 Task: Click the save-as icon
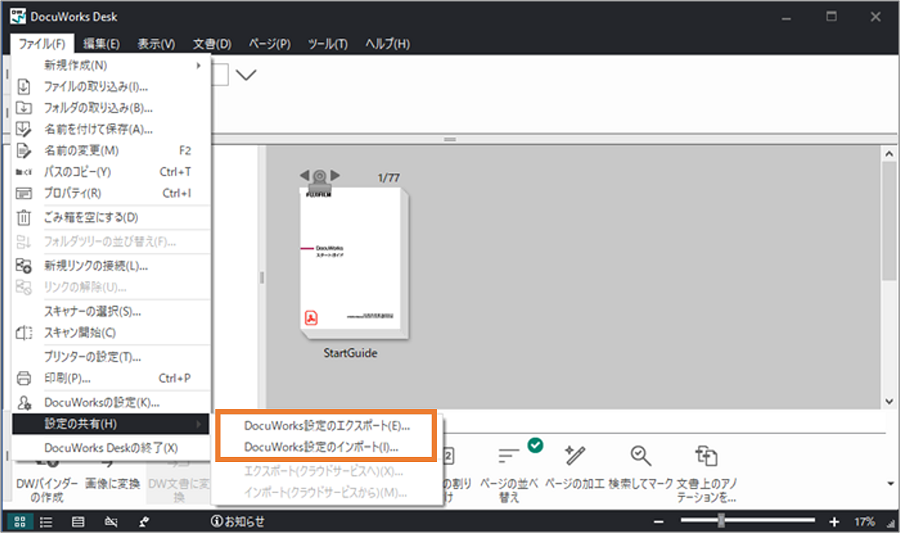(24, 129)
